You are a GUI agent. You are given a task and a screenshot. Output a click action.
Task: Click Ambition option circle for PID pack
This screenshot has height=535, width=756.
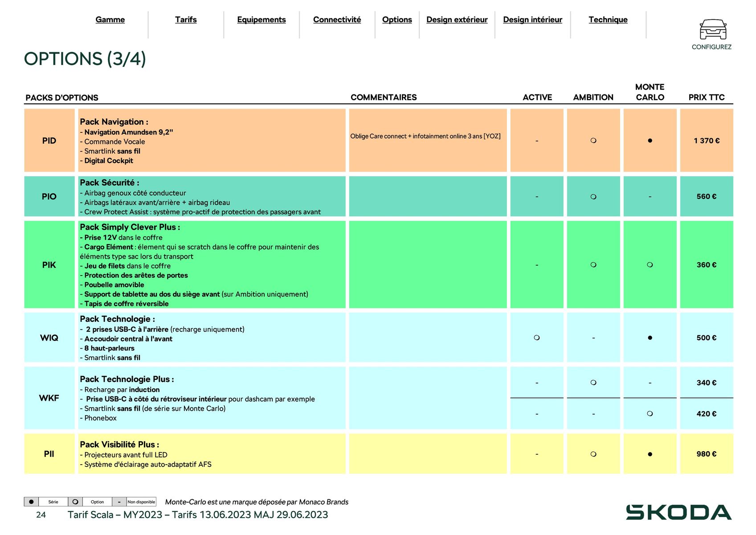[x=593, y=140]
